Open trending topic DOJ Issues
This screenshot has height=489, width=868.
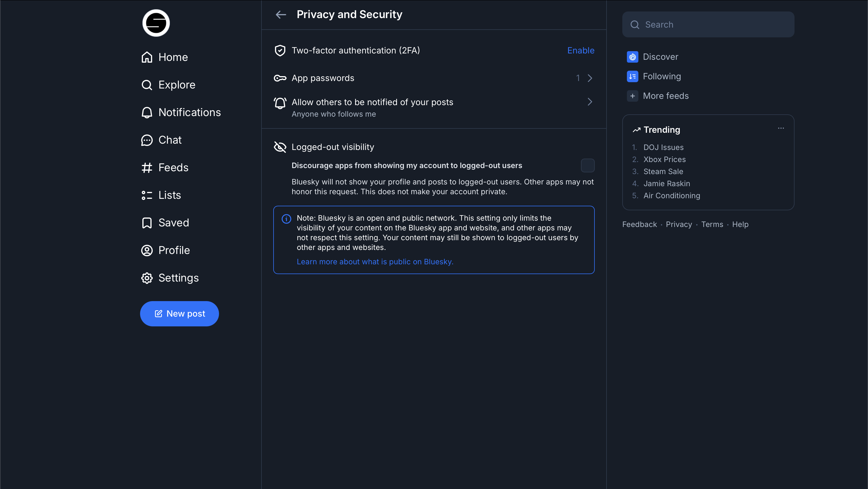[663, 147]
